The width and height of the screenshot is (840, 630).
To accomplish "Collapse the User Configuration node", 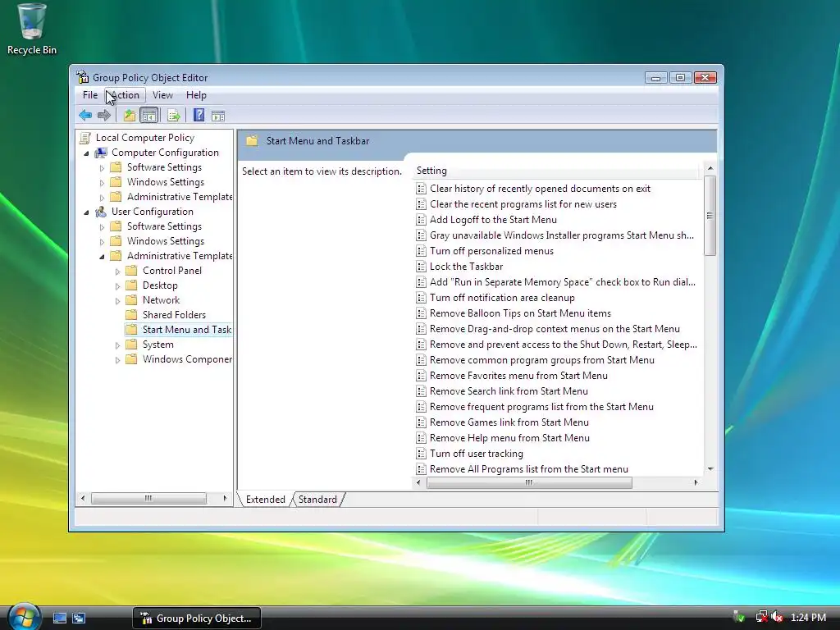I will point(87,212).
